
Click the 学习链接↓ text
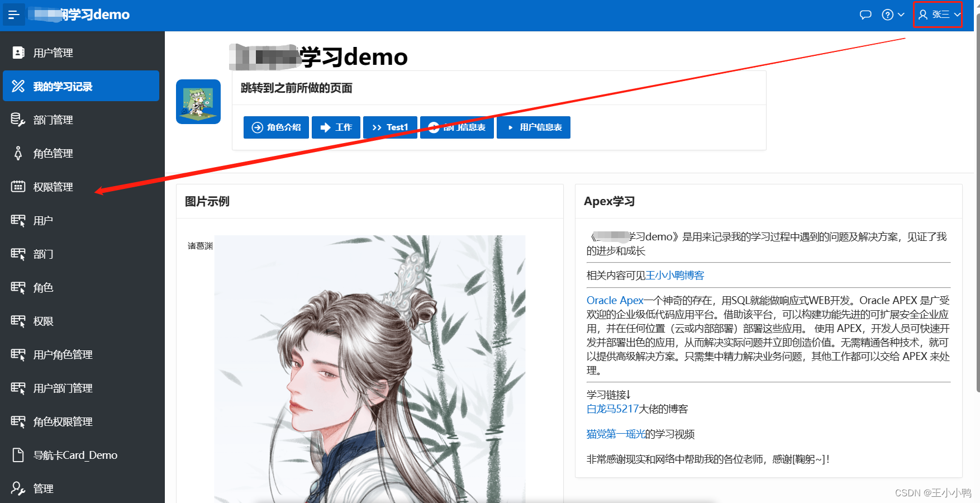point(609,395)
